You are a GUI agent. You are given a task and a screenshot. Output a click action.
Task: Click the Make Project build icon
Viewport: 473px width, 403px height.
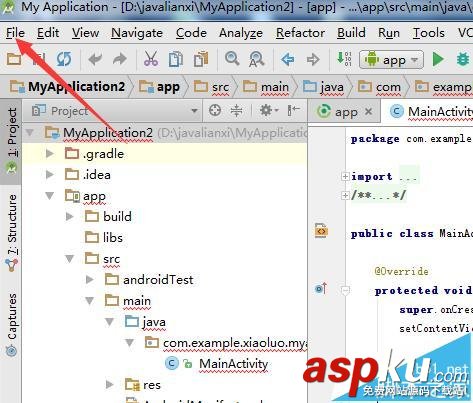344,59
